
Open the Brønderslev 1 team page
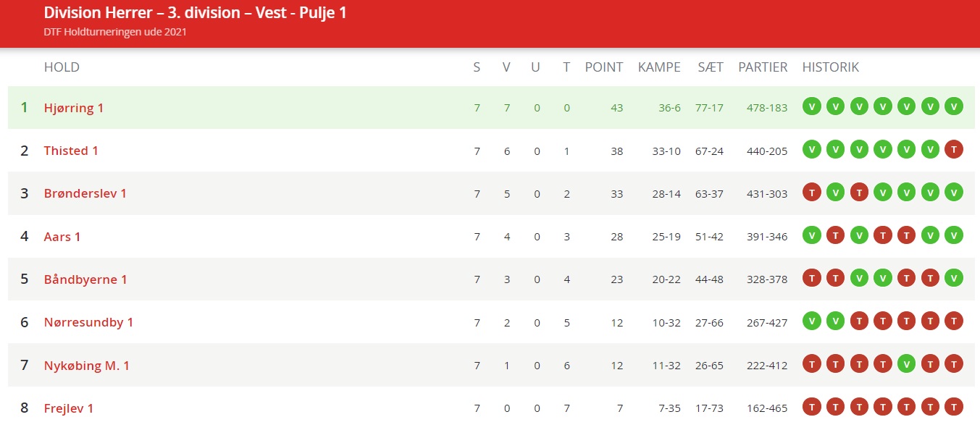pyautogui.click(x=85, y=193)
